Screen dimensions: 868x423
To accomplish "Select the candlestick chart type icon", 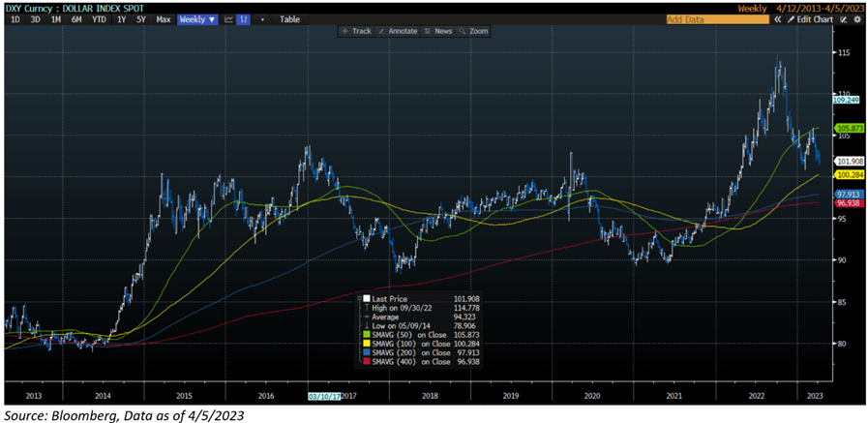I will [246, 19].
